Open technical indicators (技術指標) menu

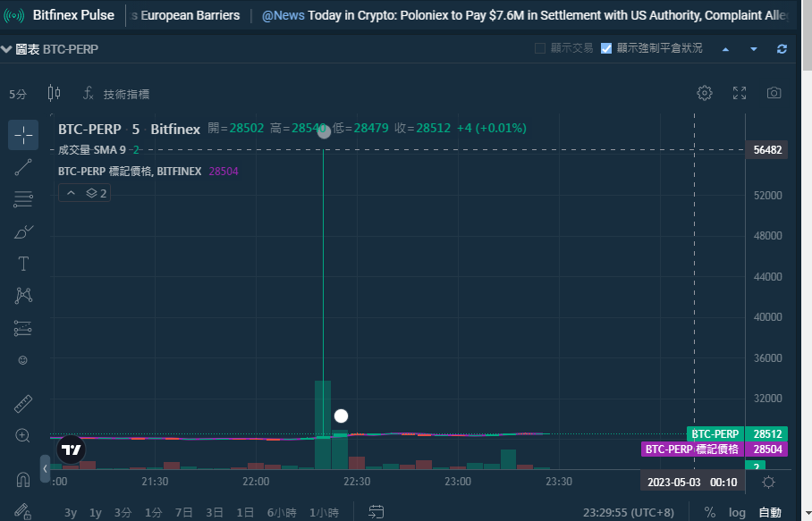[116, 94]
